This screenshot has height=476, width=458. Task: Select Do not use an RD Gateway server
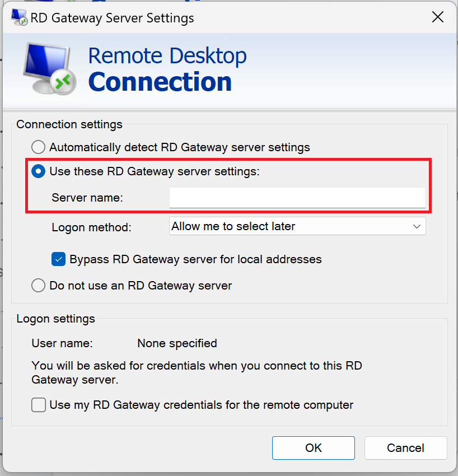coord(39,286)
